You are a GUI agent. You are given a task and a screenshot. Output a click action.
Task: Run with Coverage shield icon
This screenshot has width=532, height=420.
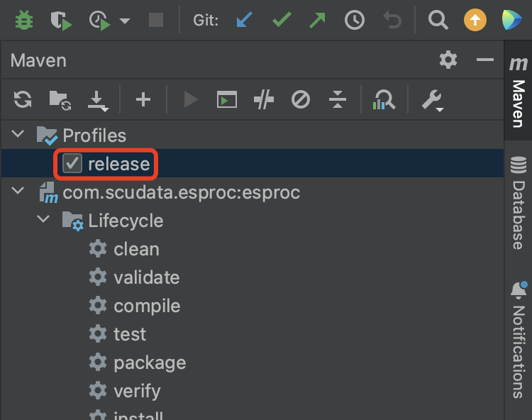click(x=61, y=20)
